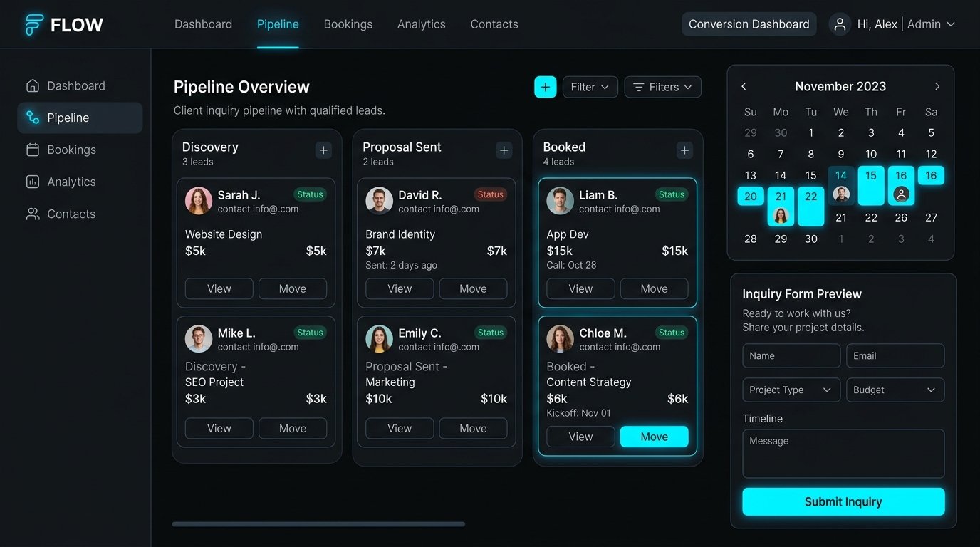The width and height of the screenshot is (980, 547).
Task: Open the Filter dropdown
Action: tap(590, 87)
